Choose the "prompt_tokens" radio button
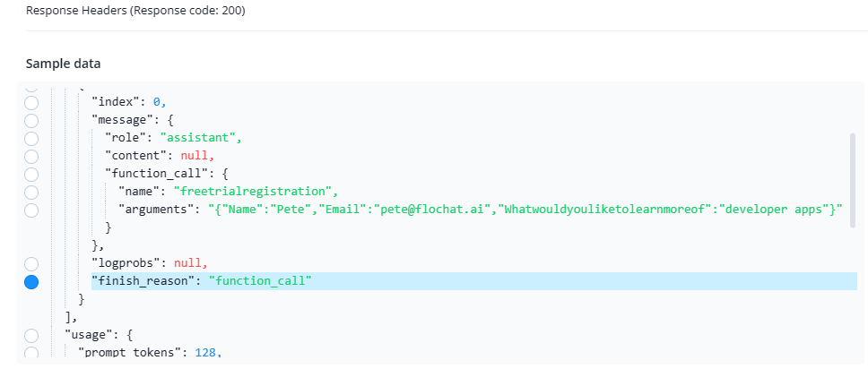The image size is (868, 386). [31, 353]
